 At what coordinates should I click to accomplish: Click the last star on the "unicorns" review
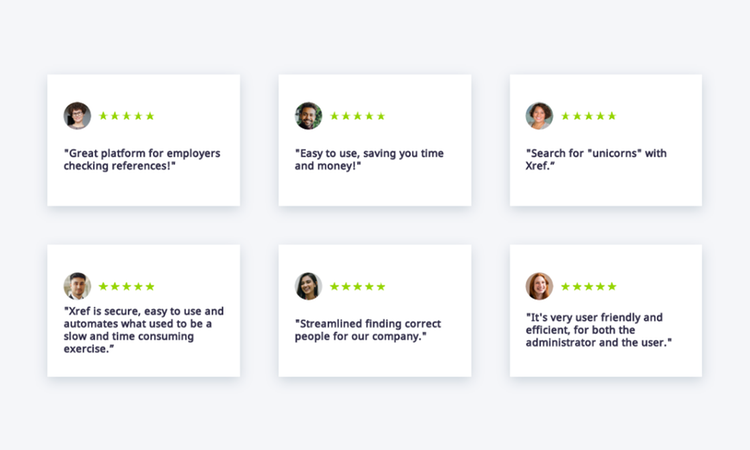point(612,116)
